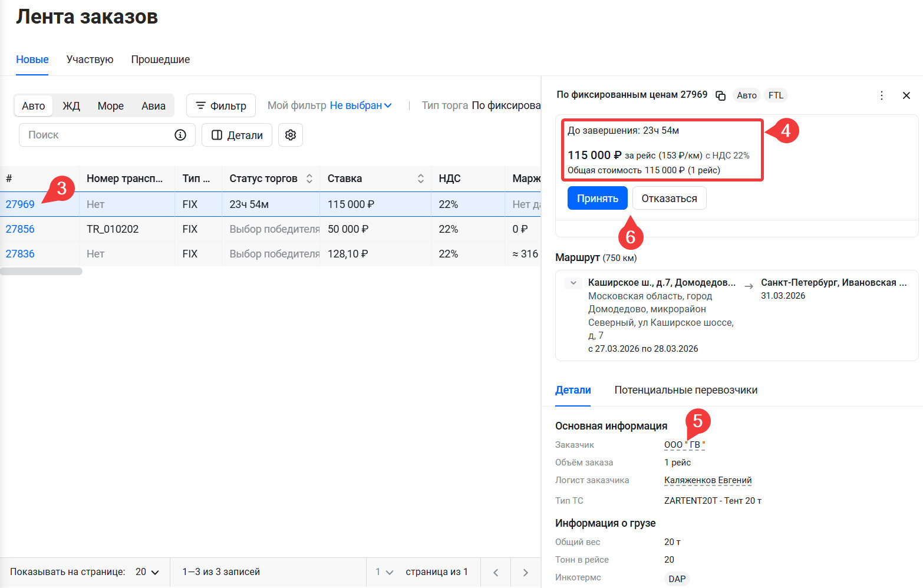Screen dimensions: 923x588
Task: Sort by Статус торгов column arrows
Action: pyautogui.click(x=309, y=179)
